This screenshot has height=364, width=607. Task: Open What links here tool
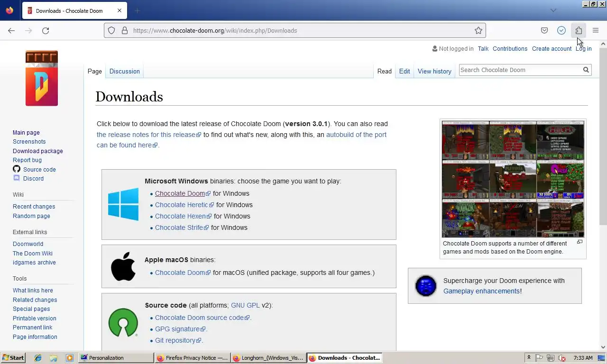(x=33, y=291)
